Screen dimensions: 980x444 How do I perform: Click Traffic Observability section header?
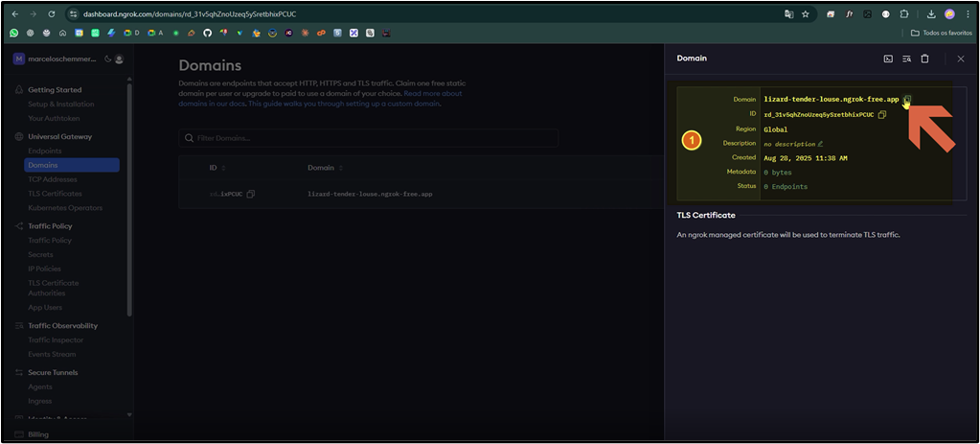point(62,326)
